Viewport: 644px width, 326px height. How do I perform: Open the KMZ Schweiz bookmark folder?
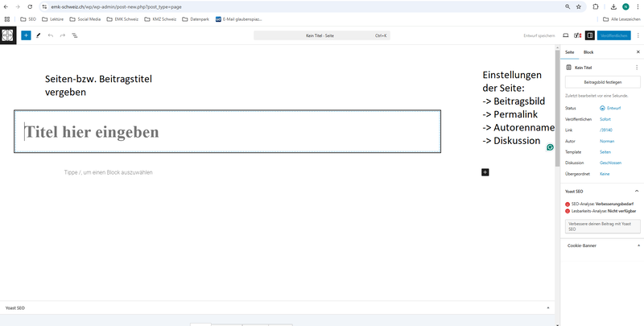pos(160,19)
